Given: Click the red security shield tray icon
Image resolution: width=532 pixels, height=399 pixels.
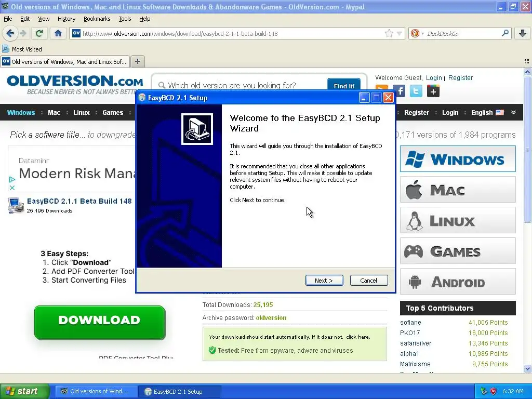Looking at the screenshot, I should [x=494, y=391].
